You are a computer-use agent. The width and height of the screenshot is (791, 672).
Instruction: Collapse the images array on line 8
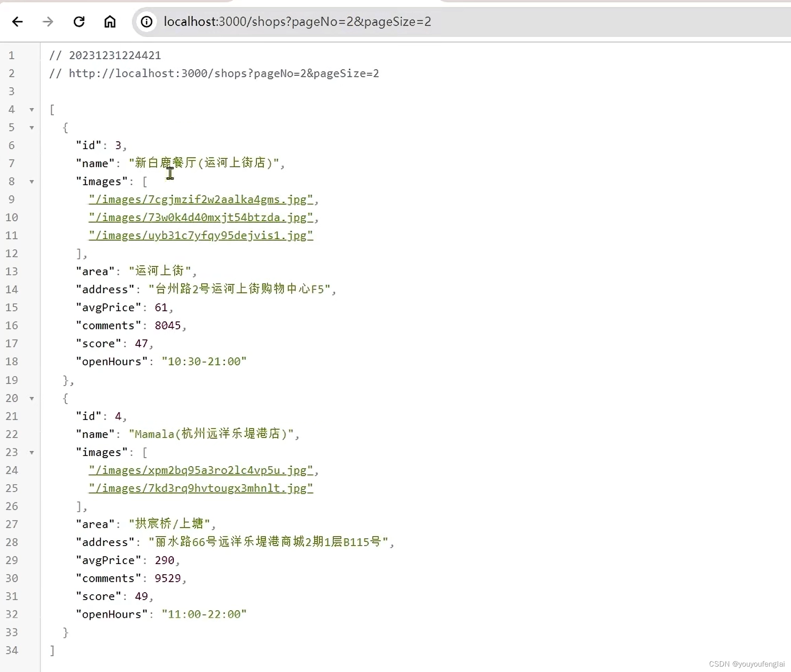32,182
